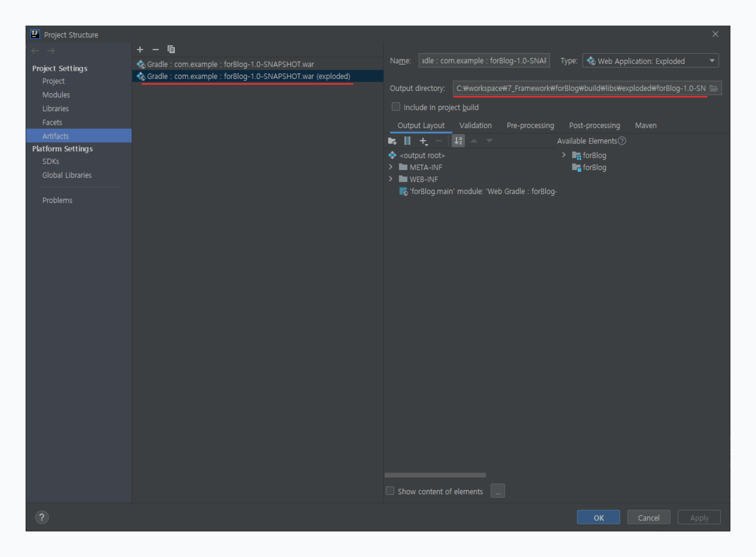
Task: Browse for output directory folder icon
Action: (x=714, y=88)
